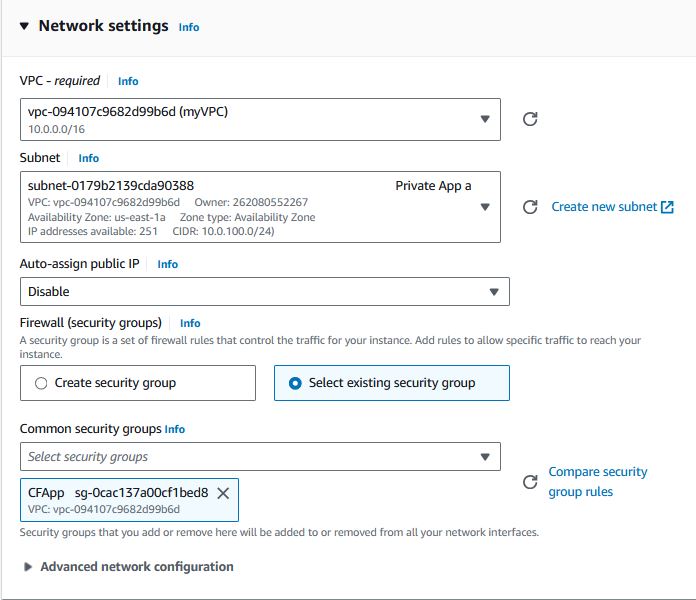696x600 pixels.
Task: Open Compare security group rules link
Action: click(597, 482)
